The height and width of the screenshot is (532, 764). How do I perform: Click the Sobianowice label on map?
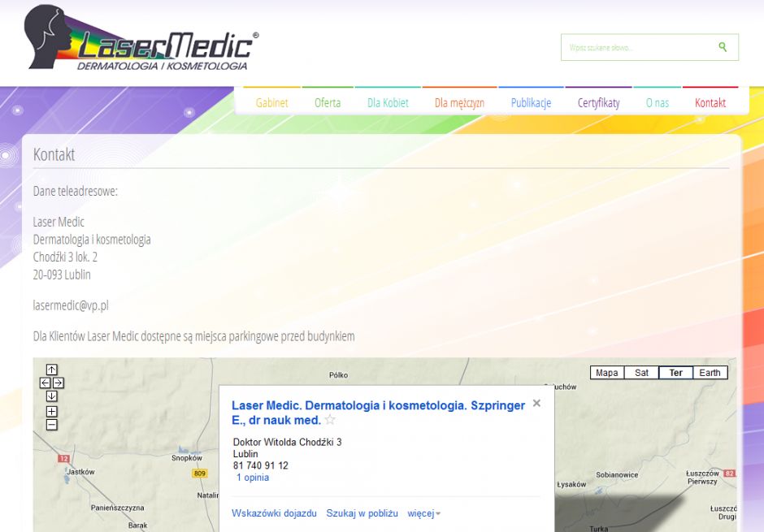pyautogui.click(x=617, y=474)
